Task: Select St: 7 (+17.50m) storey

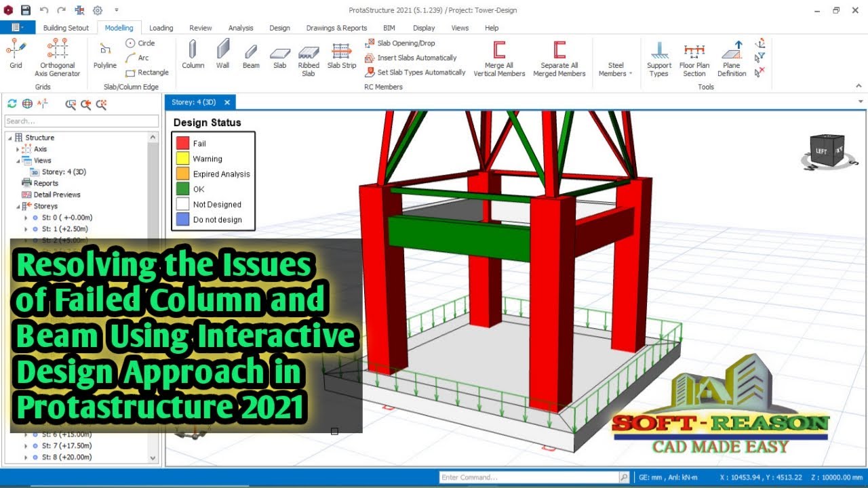Action: [x=66, y=446]
